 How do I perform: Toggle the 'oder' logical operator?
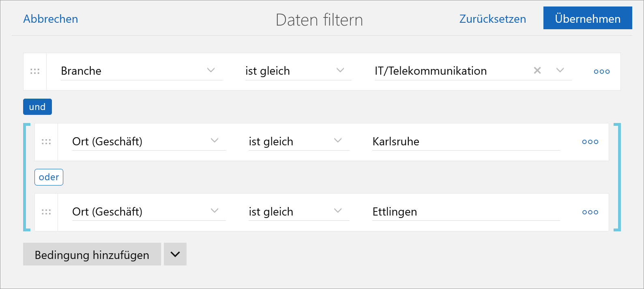(x=49, y=177)
